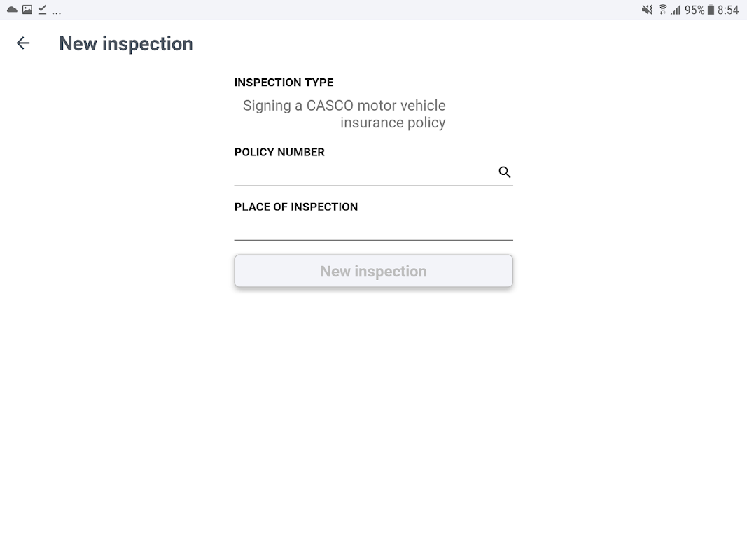Tap the Wi-Fi status icon

(x=662, y=10)
